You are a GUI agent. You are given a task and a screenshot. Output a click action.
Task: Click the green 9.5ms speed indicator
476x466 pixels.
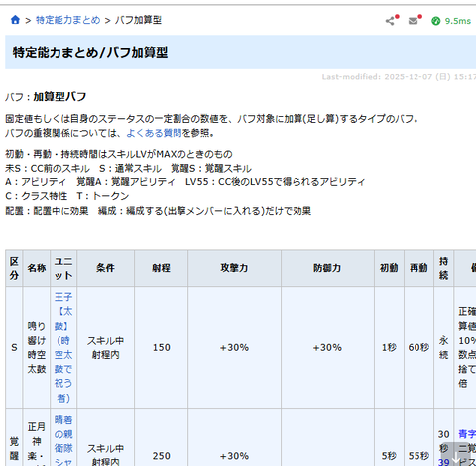pyautogui.click(x=451, y=21)
